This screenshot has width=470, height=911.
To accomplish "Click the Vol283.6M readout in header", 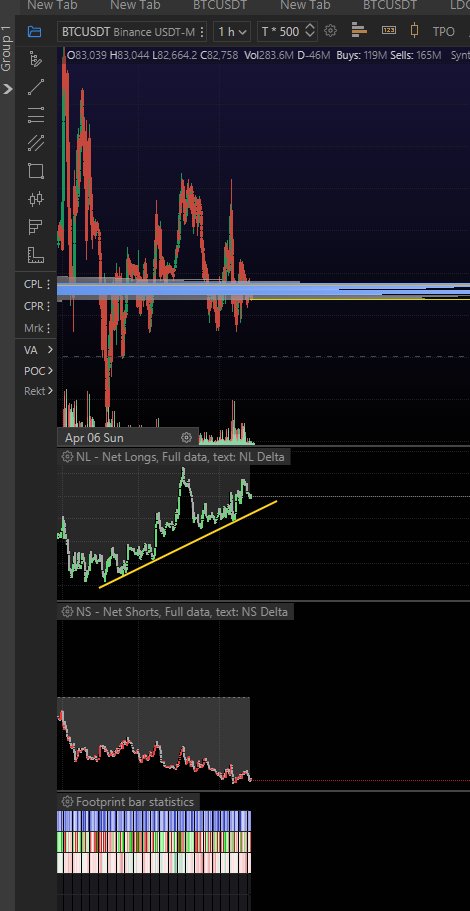I will (269, 56).
